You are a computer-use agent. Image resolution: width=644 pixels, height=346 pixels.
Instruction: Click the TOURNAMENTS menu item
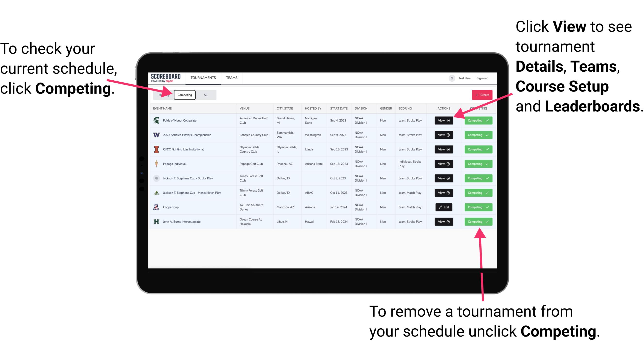pyautogui.click(x=203, y=77)
